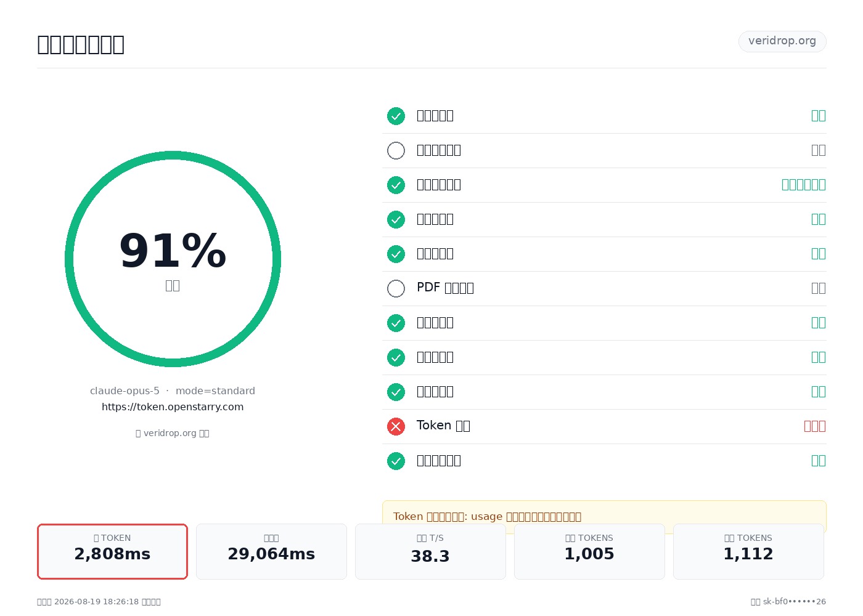
Task: Click the green check directly above the Token row
Action: coord(396,392)
